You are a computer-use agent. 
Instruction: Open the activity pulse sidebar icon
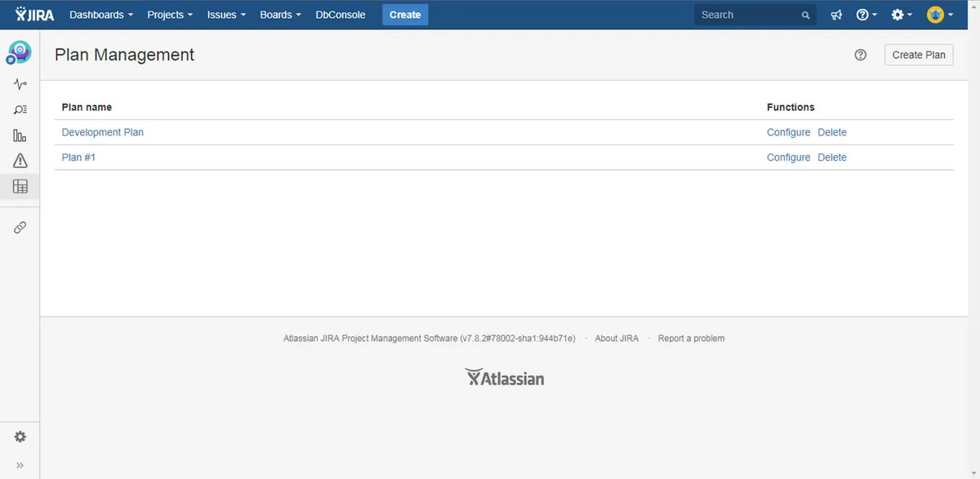pos(20,84)
